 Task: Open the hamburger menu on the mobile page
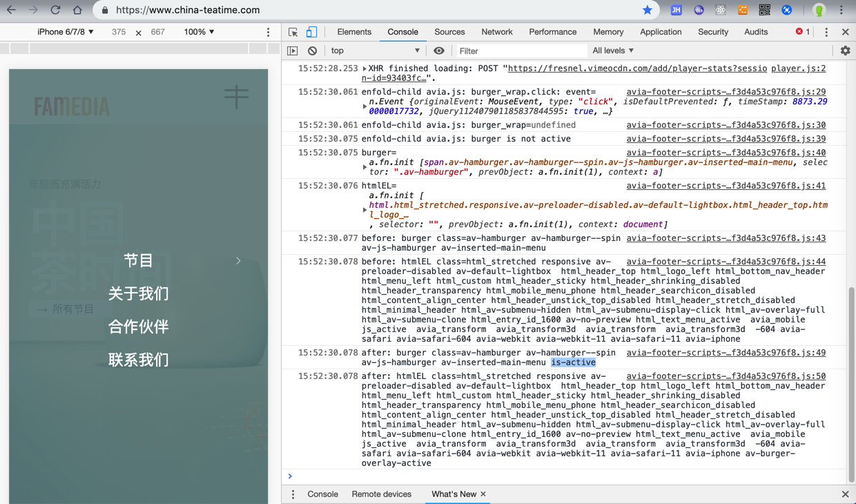236,97
